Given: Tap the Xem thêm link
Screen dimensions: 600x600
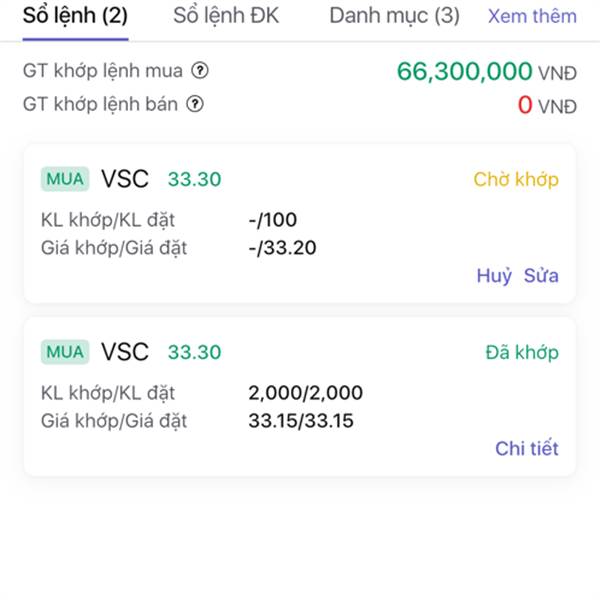Looking at the screenshot, I should coord(532,16).
